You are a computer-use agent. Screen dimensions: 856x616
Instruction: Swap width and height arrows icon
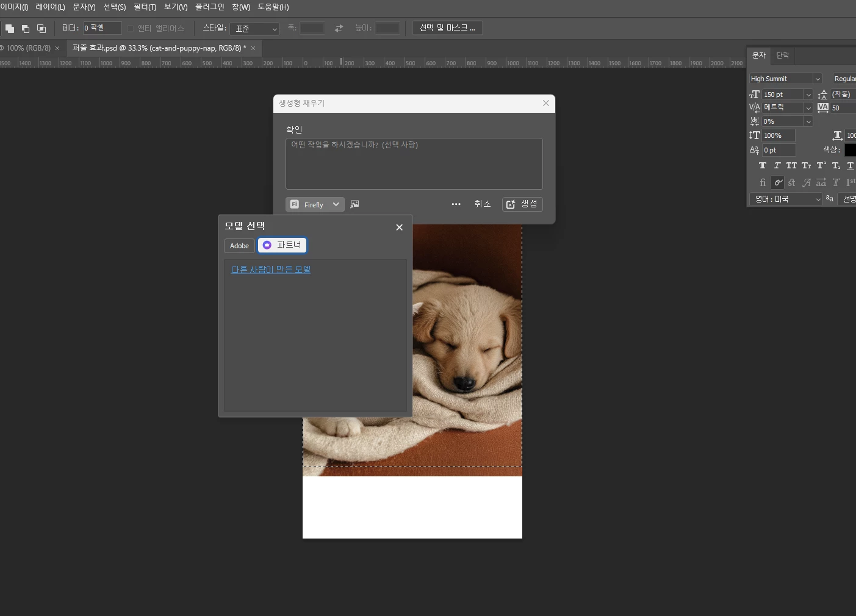tap(339, 28)
